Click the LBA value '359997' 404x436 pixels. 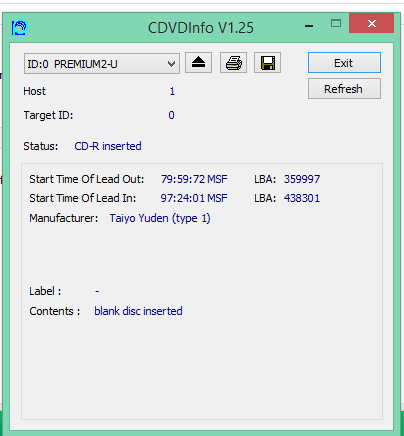tap(302, 179)
